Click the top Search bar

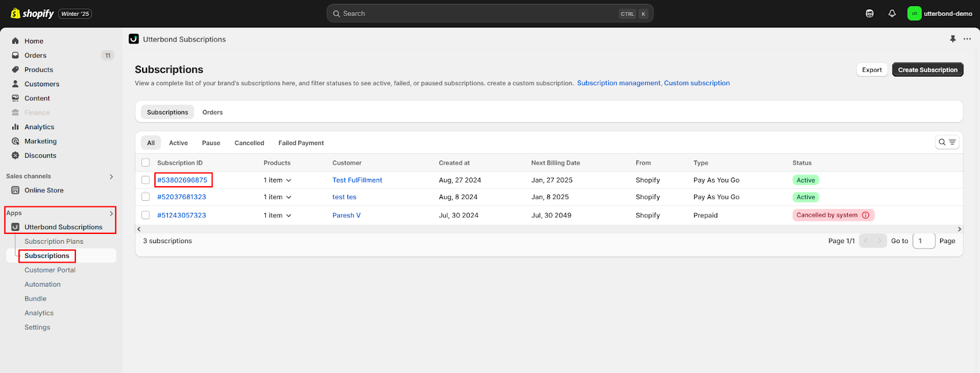click(490, 13)
